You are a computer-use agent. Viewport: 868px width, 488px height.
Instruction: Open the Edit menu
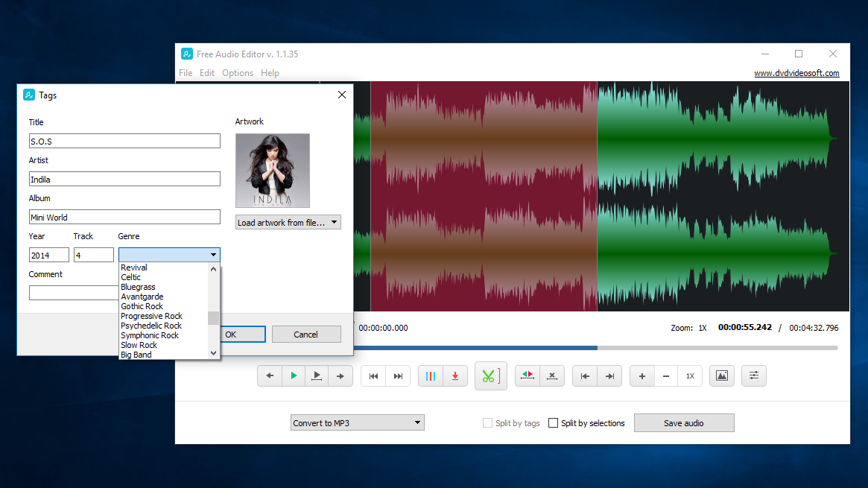[207, 73]
